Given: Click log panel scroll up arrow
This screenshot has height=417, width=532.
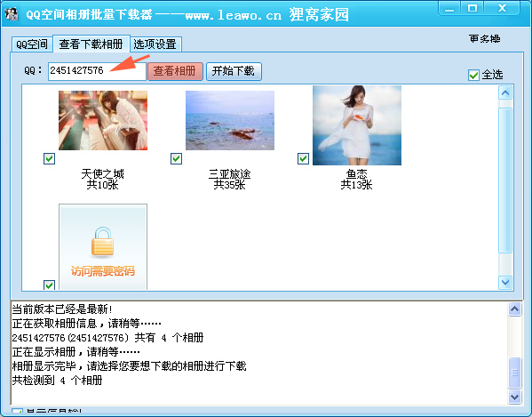Looking at the screenshot, I should [x=515, y=309].
